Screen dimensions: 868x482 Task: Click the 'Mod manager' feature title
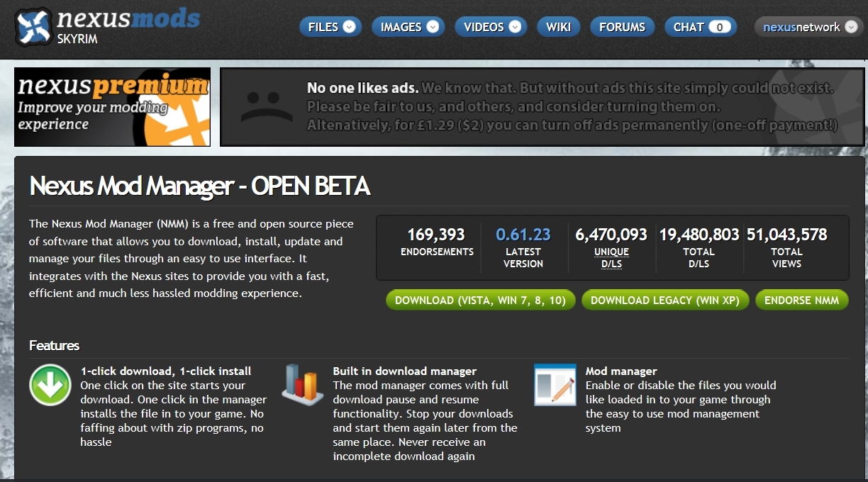click(621, 371)
